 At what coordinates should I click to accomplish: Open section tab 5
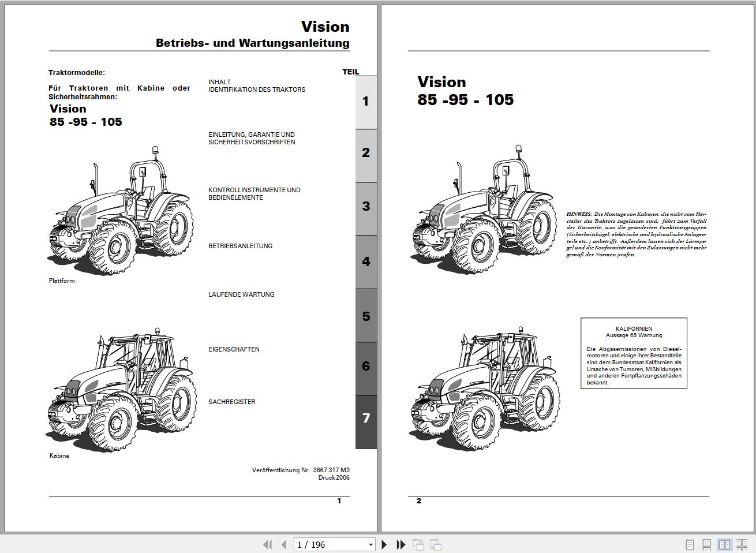pyautogui.click(x=366, y=315)
